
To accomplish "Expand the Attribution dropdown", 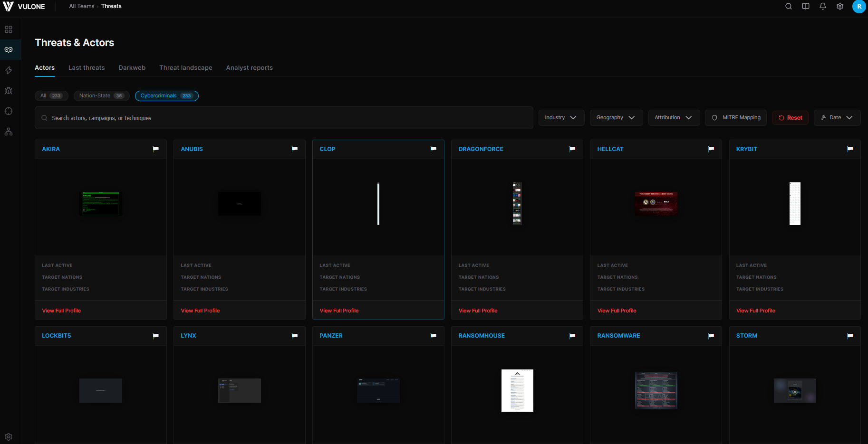I will [x=673, y=118].
